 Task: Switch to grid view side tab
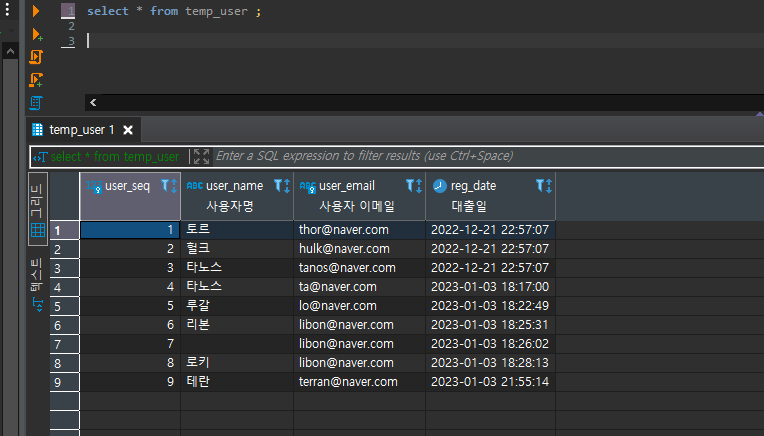click(x=38, y=209)
